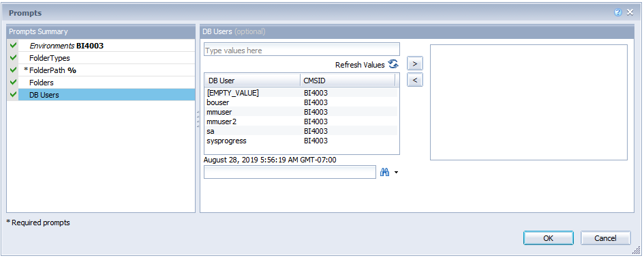Open the search options dropdown arrow
Image resolution: width=644 pixels, height=258 pixels.
coord(396,173)
